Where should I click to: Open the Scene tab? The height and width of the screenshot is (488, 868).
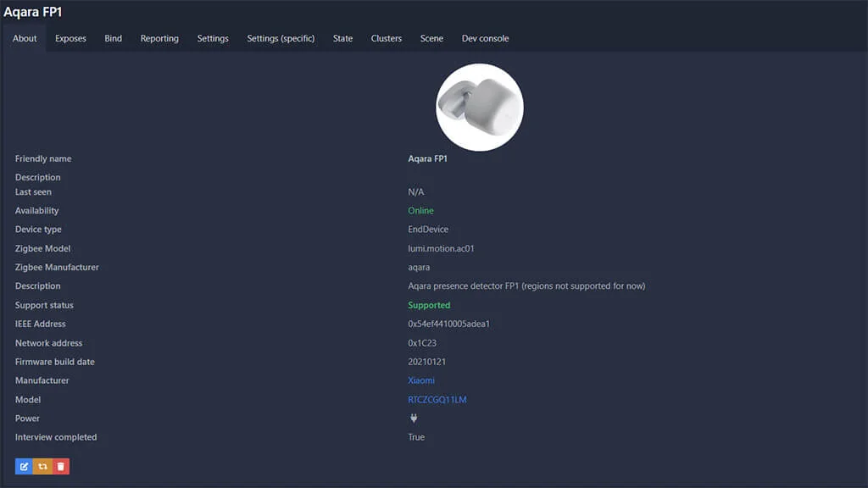tap(431, 38)
